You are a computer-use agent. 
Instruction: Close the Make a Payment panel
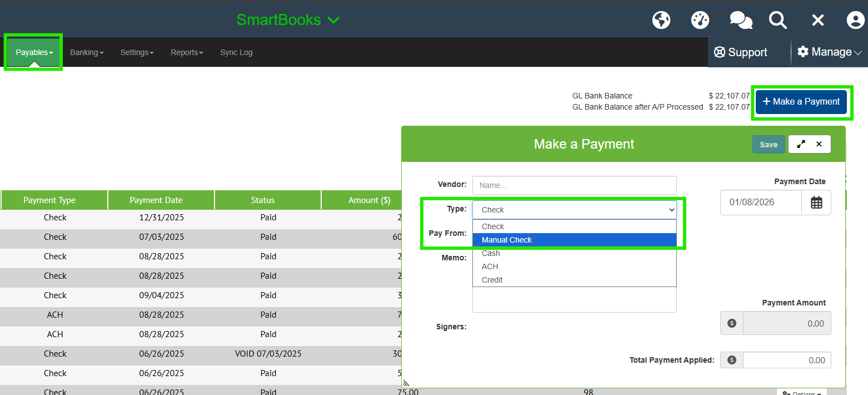[x=819, y=144]
